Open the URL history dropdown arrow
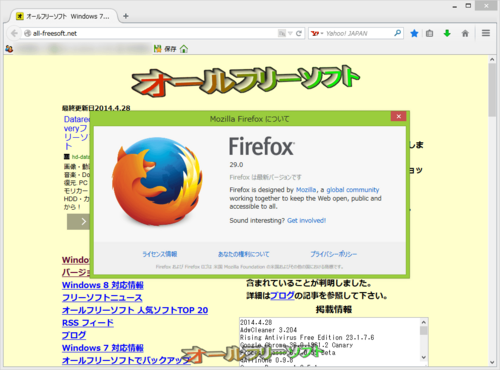 290,33
